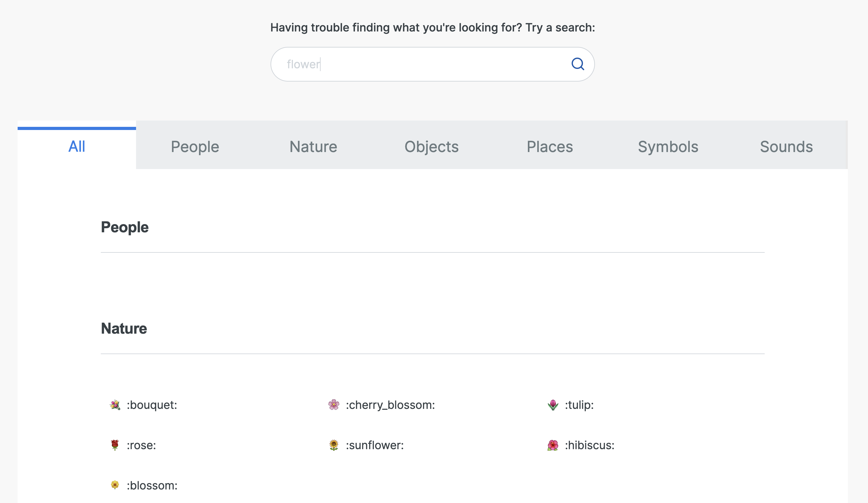This screenshot has height=503, width=868.
Task: Click the hibiscus emoji icon
Action: (553, 445)
